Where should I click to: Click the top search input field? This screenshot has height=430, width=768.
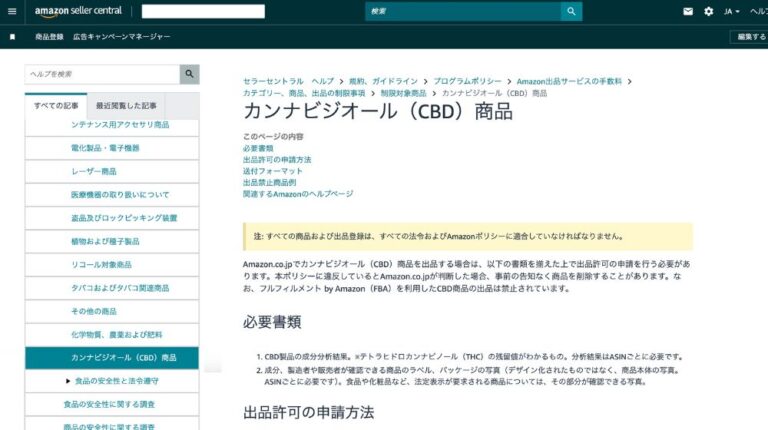pyautogui.click(x=463, y=11)
